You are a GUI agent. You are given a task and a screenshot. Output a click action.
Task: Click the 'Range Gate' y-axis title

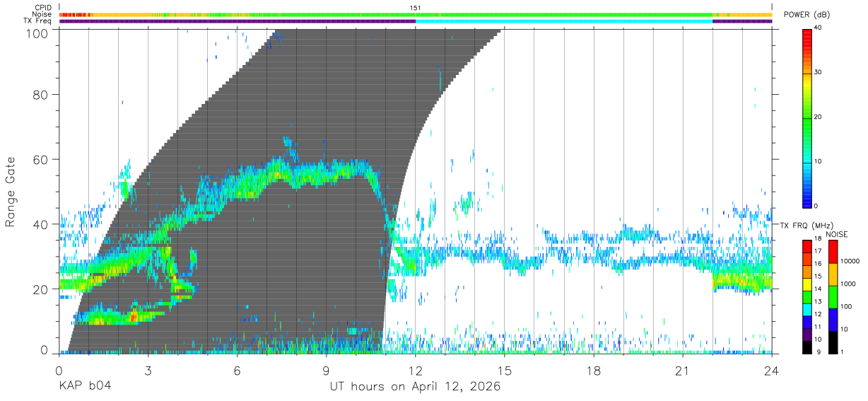coord(11,192)
